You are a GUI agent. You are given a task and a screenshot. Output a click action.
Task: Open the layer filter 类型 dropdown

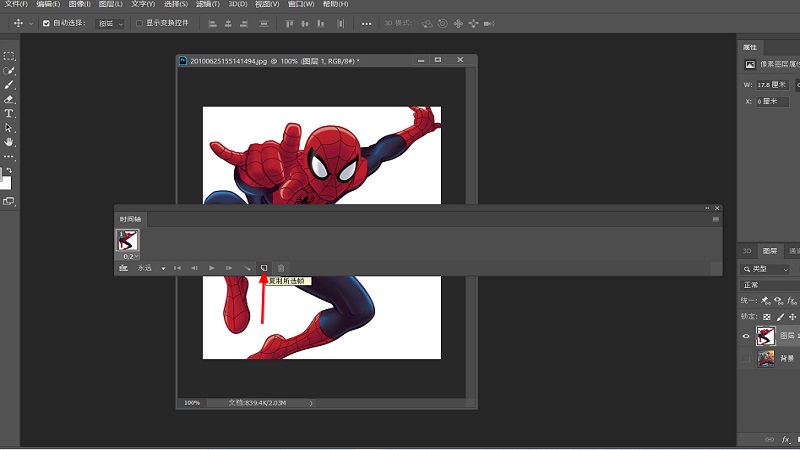click(765, 269)
